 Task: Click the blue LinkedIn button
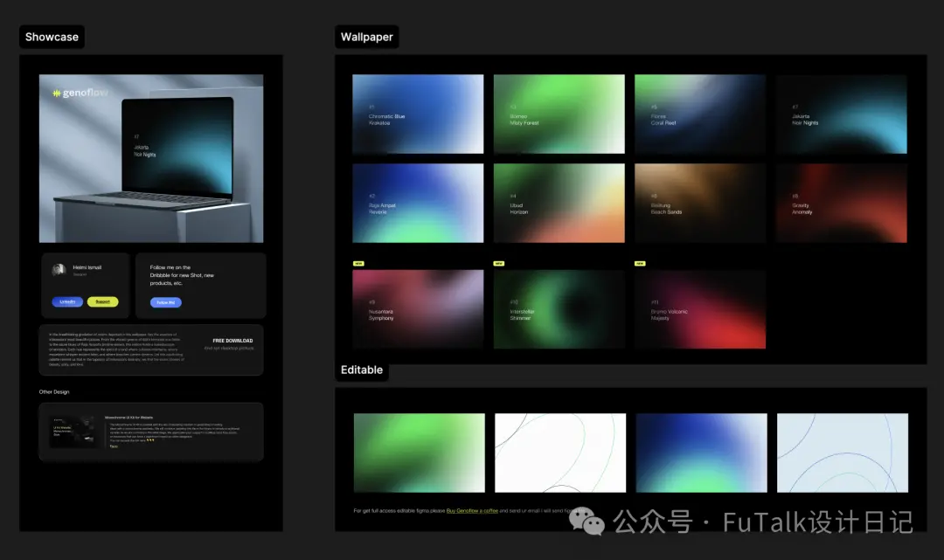[x=67, y=302]
